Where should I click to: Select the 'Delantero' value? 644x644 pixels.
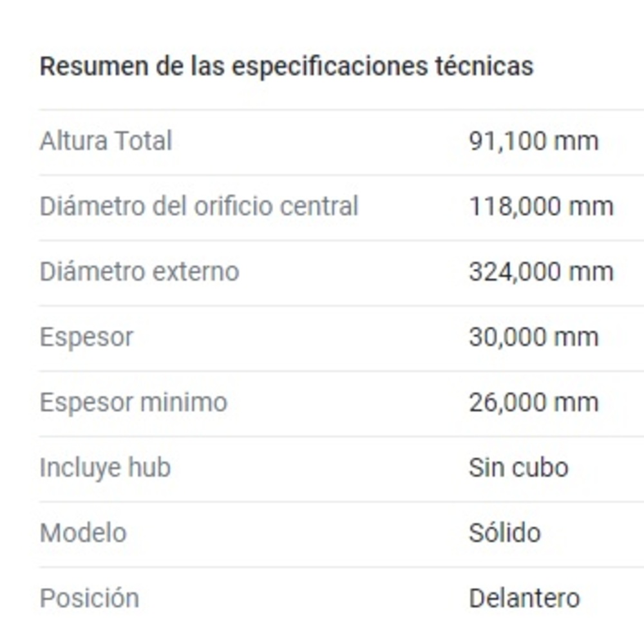point(524,598)
